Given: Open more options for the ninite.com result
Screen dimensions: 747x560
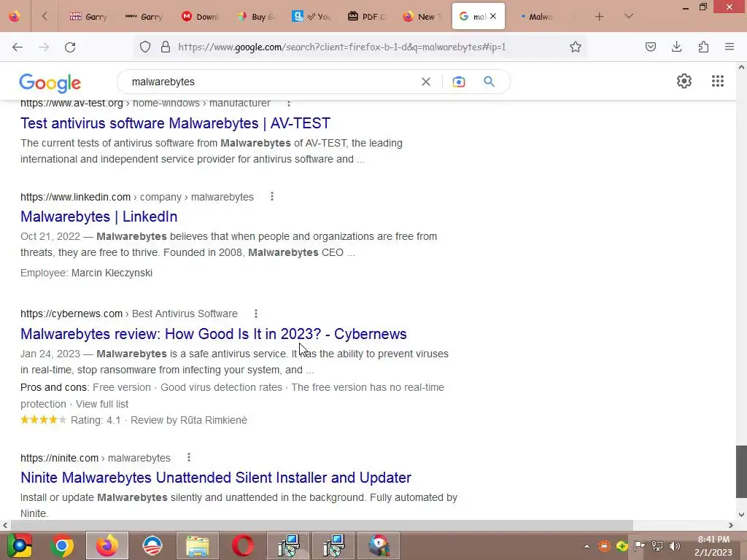Looking at the screenshot, I should [x=189, y=457].
